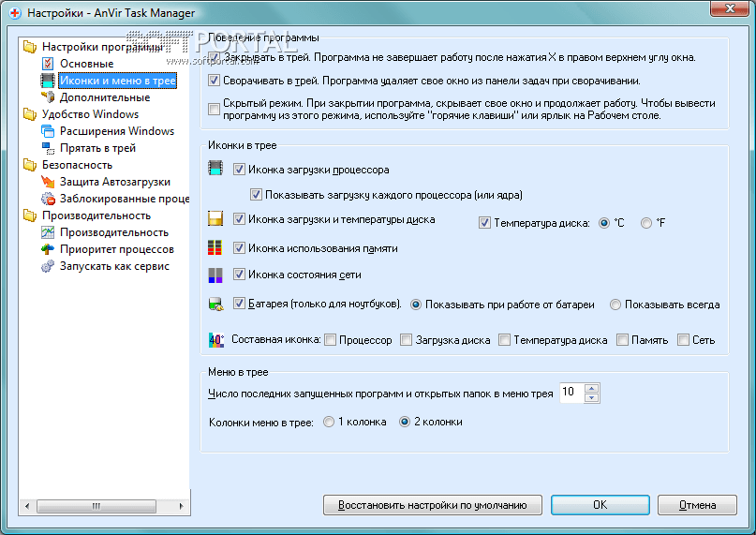Image resolution: width=756 pixels, height=535 pixels.
Task: Click the Дополнительные tools icon
Action: coord(48,97)
